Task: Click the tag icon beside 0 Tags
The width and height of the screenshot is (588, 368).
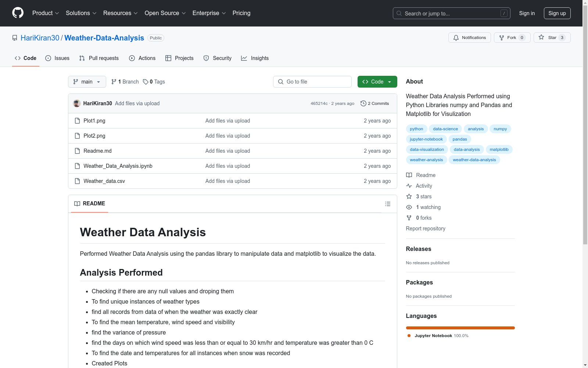Action: [x=146, y=82]
